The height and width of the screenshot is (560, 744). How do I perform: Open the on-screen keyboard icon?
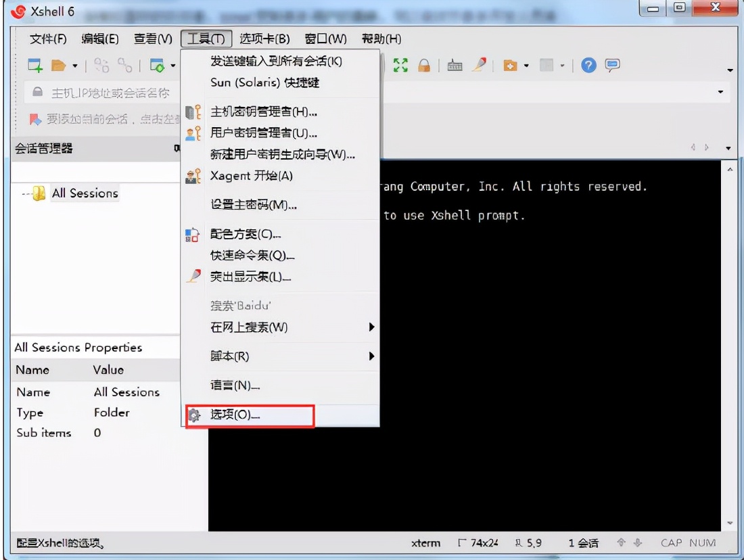point(455,65)
